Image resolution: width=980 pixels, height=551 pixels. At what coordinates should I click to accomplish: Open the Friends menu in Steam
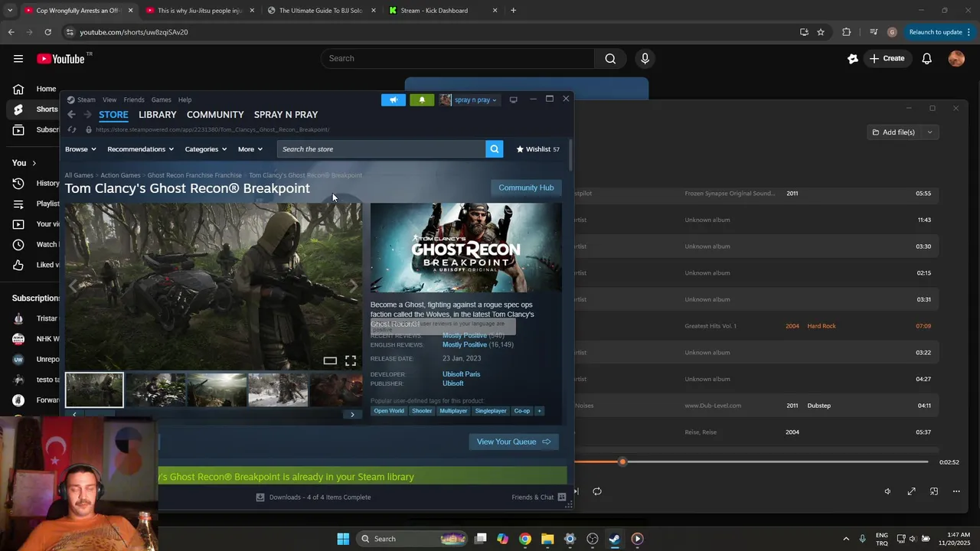[x=134, y=99]
